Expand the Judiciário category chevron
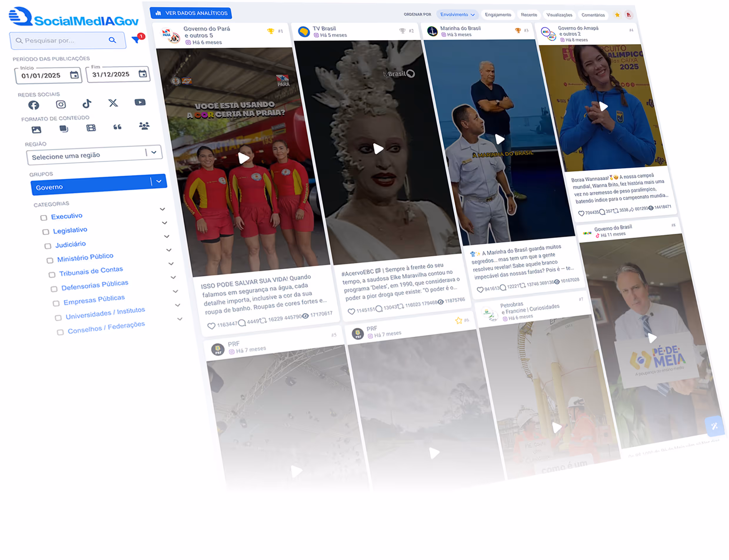 tap(167, 236)
